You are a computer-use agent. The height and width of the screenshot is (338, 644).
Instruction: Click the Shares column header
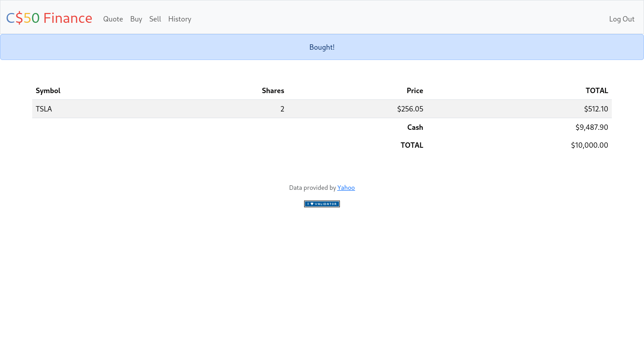[x=273, y=90]
